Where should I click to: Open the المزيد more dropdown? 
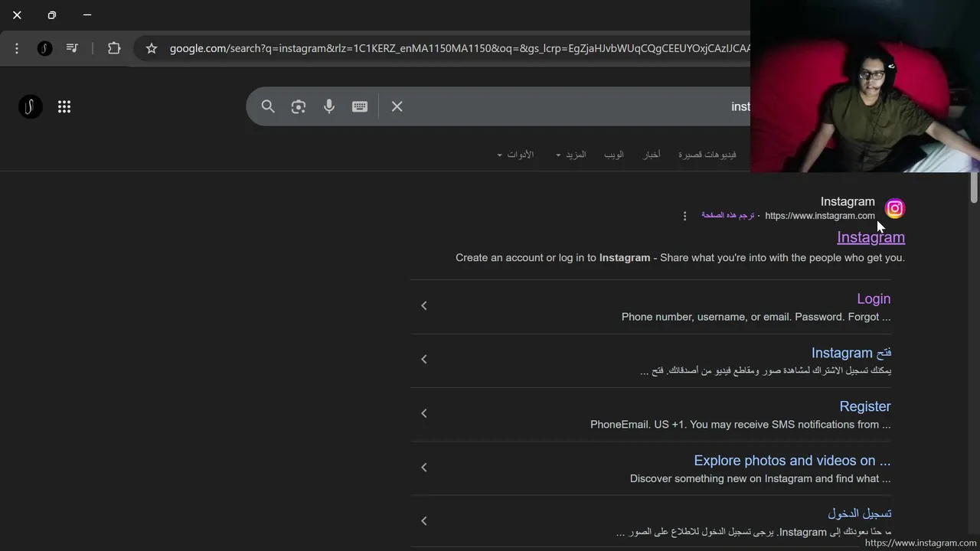[x=570, y=155]
